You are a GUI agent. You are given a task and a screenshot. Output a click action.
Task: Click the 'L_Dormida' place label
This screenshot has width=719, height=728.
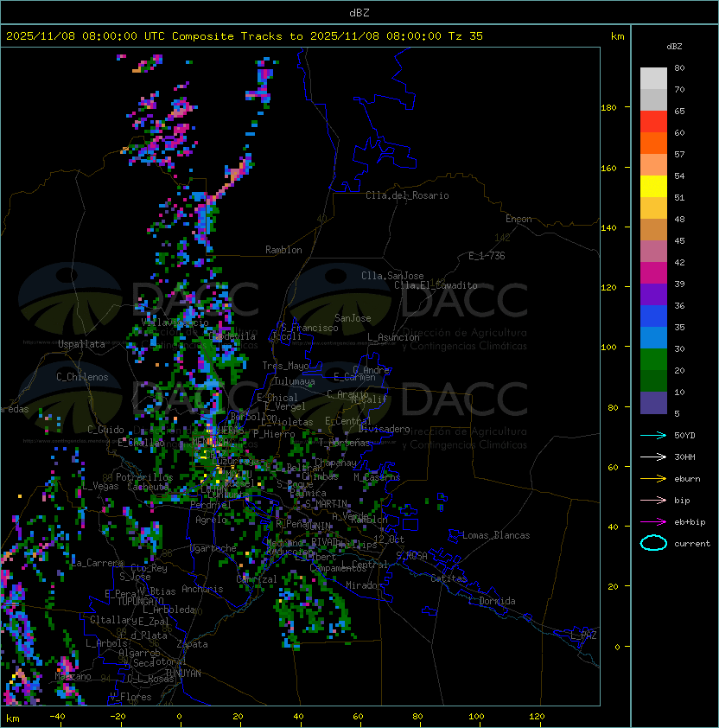492,601
